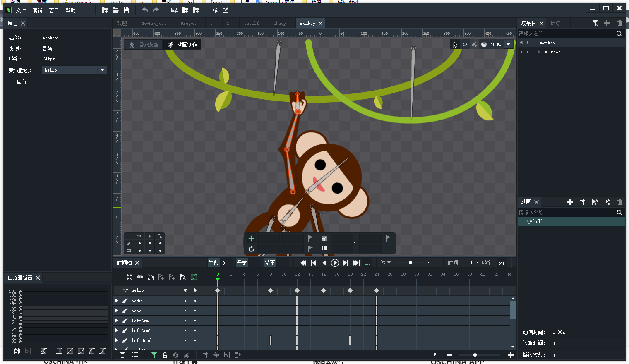Click the scene tree add plus icon
629x364 pixels.
coord(607,23)
